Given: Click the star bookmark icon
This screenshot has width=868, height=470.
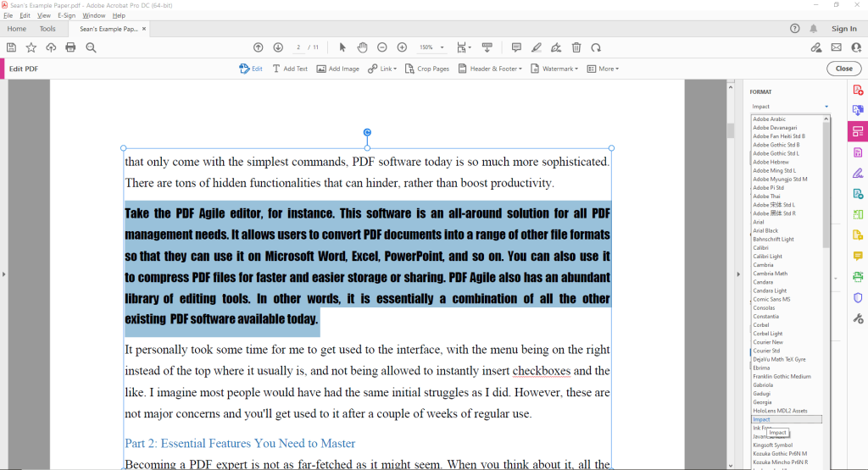Looking at the screenshot, I should point(31,47).
